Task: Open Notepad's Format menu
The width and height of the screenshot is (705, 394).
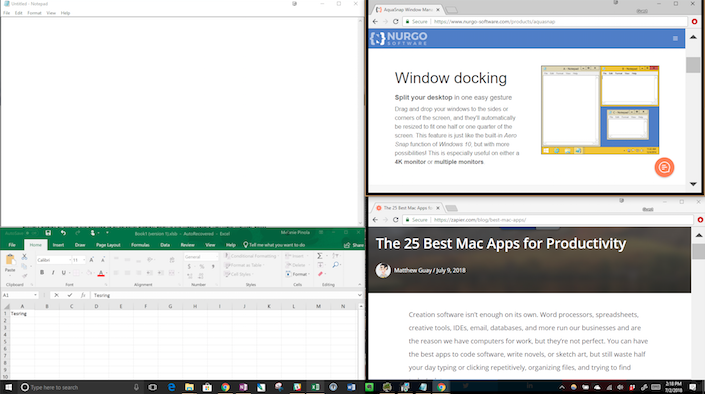Action: pos(34,13)
